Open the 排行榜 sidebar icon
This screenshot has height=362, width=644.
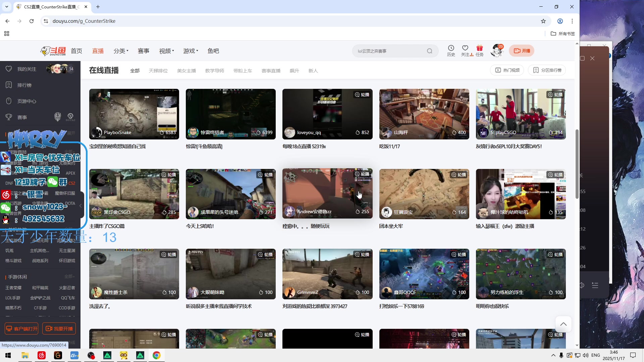pyautogui.click(x=9, y=85)
